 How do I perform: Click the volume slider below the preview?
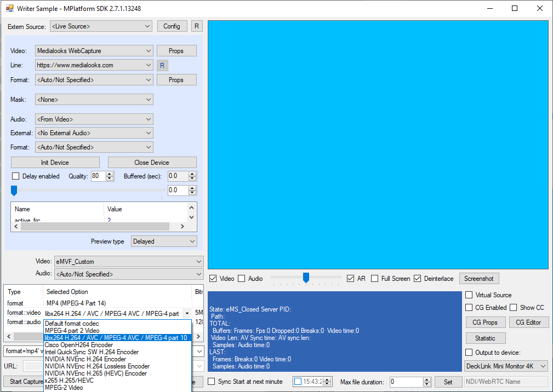pyautogui.click(x=305, y=278)
